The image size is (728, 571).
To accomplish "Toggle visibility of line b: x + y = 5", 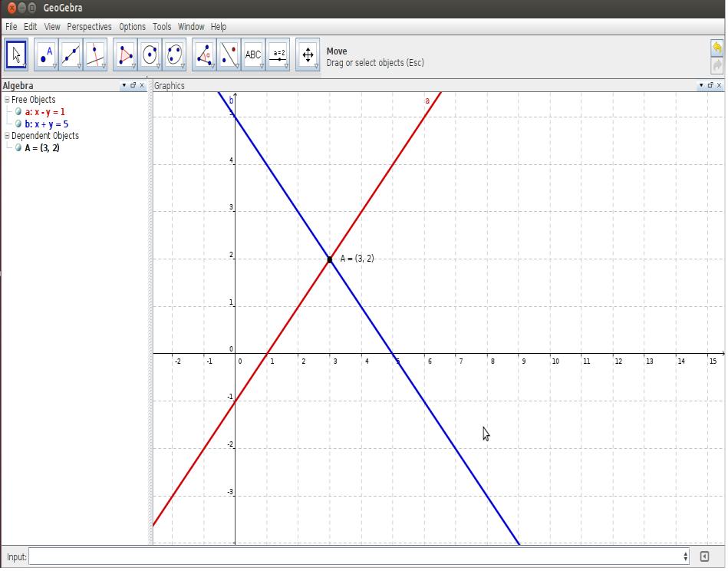I will coord(18,124).
